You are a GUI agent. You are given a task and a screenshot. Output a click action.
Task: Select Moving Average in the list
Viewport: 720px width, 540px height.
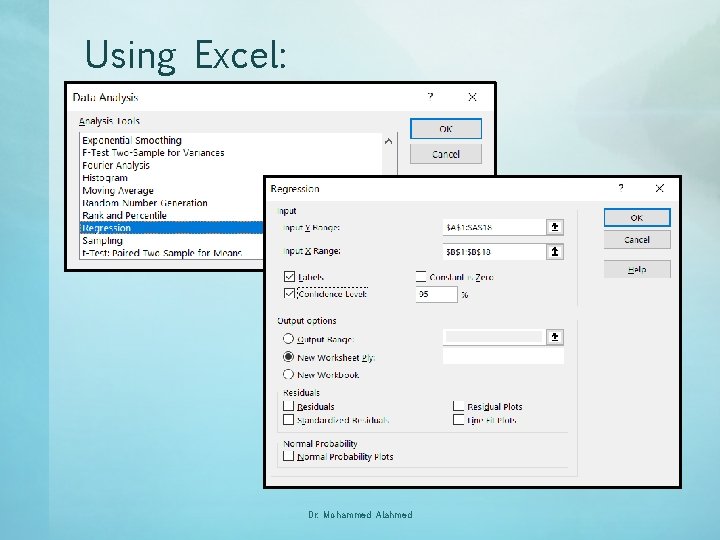point(118,190)
